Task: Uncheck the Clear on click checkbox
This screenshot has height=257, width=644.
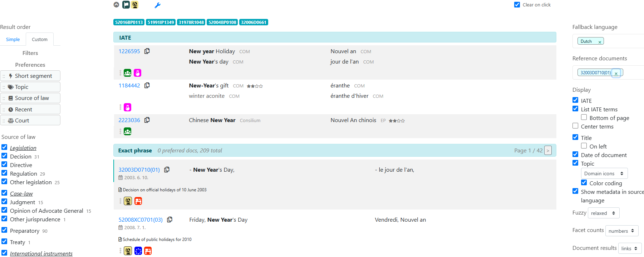Action: (517, 5)
